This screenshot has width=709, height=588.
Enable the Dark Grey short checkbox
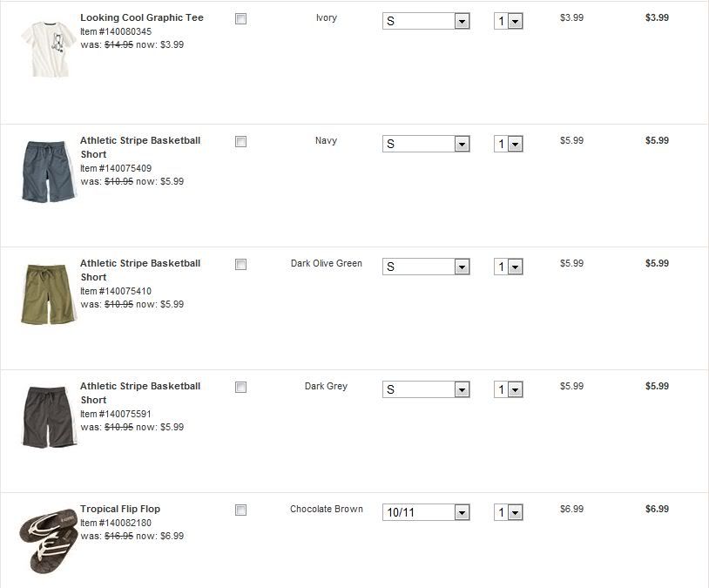click(241, 388)
